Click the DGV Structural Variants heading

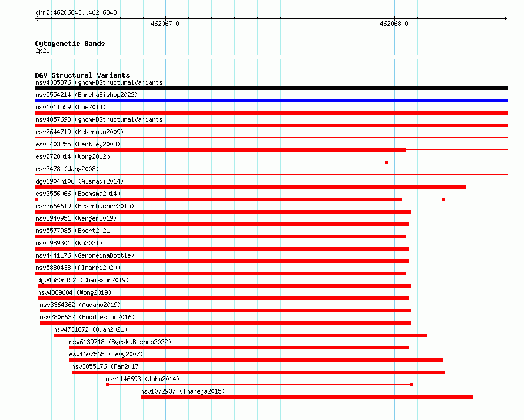coord(82,75)
